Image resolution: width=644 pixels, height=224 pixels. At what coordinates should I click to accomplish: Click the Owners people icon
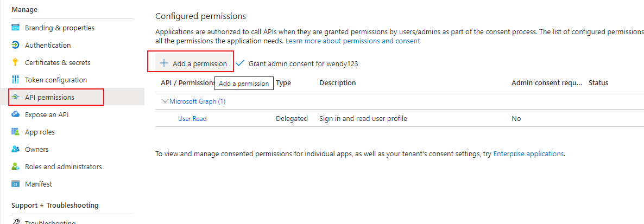pos(16,149)
